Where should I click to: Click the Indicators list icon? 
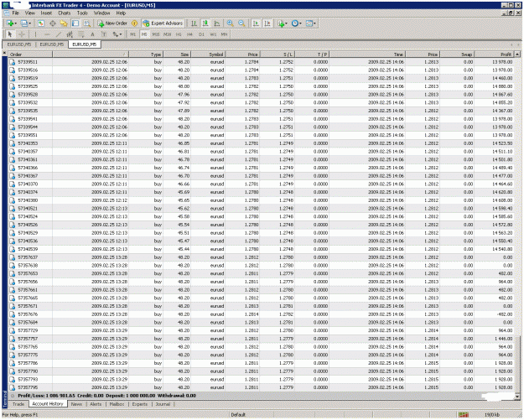(281, 23)
